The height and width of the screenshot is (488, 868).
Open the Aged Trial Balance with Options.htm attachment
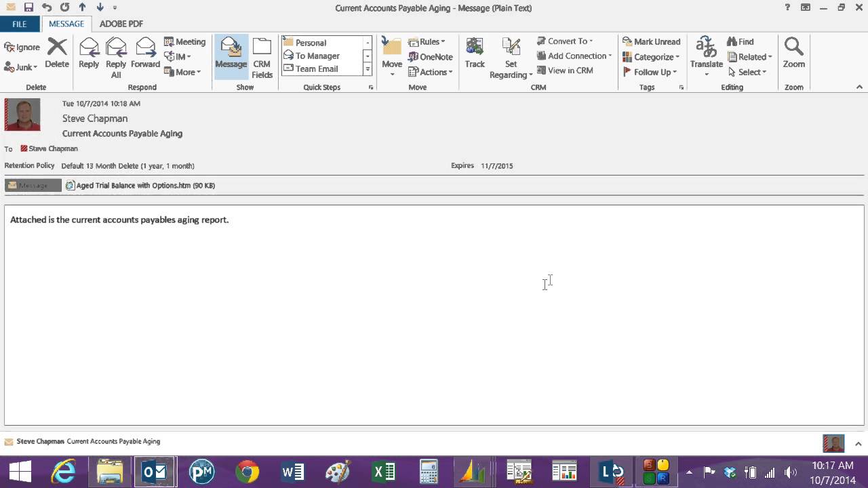point(140,185)
